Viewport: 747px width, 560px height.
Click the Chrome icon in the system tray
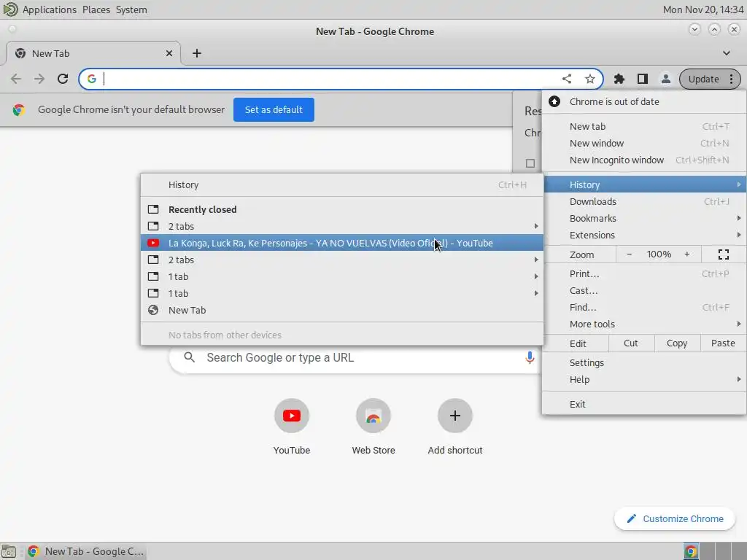pyautogui.click(x=691, y=551)
